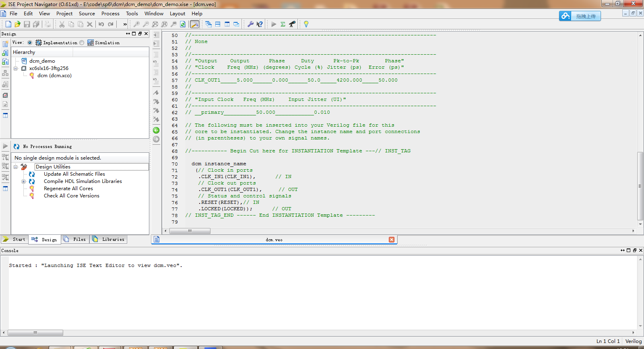Open the Process menu
This screenshot has height=349, width=644.
(x=110, y=13)
